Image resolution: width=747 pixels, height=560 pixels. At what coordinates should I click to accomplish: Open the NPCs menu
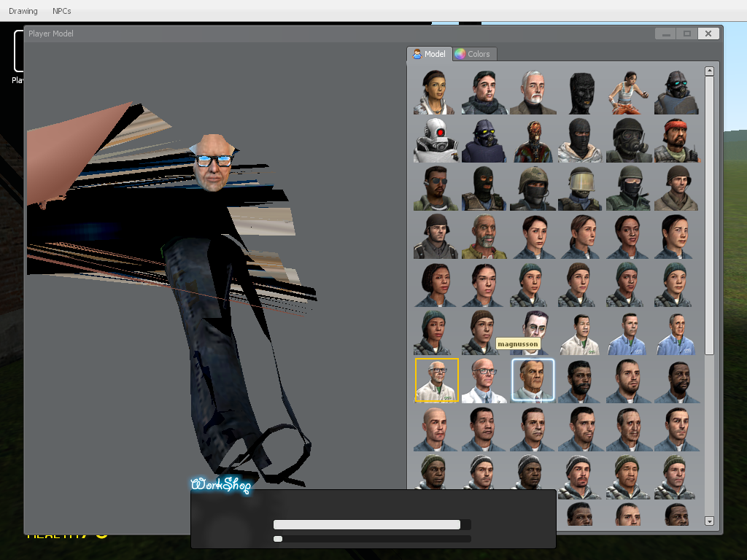[61, 10]
